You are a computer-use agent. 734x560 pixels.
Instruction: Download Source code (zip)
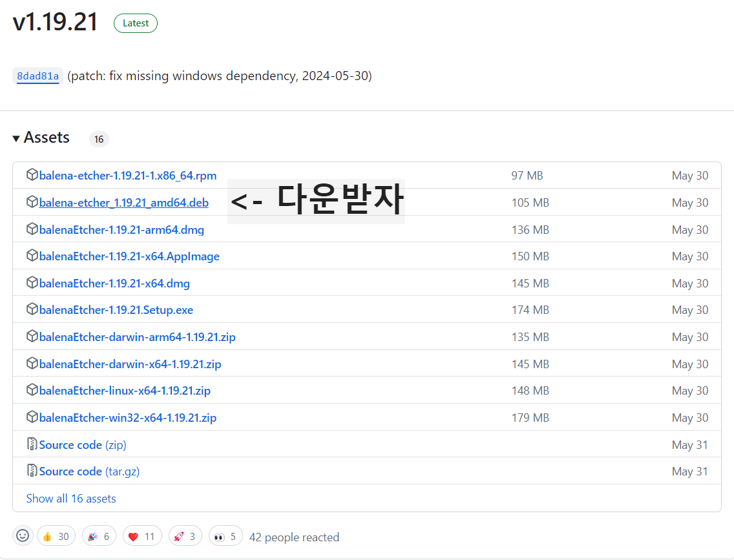coord(83,445)
